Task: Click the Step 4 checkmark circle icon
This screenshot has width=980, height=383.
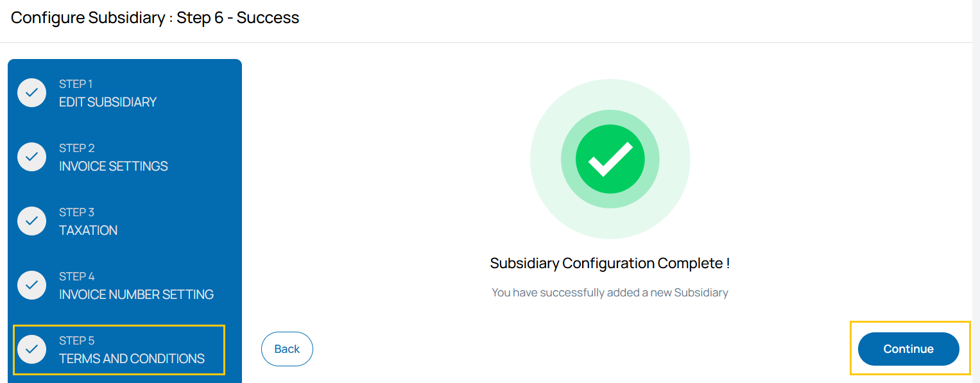Action: 32,285
